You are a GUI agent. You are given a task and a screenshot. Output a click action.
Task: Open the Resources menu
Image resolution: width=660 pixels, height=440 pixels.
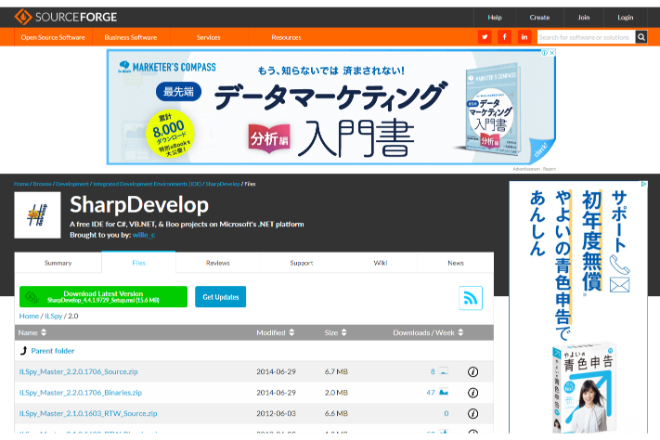(286, 37)
